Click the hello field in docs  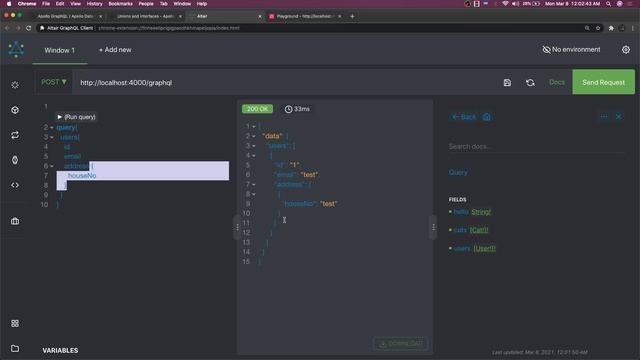[461, 212]
